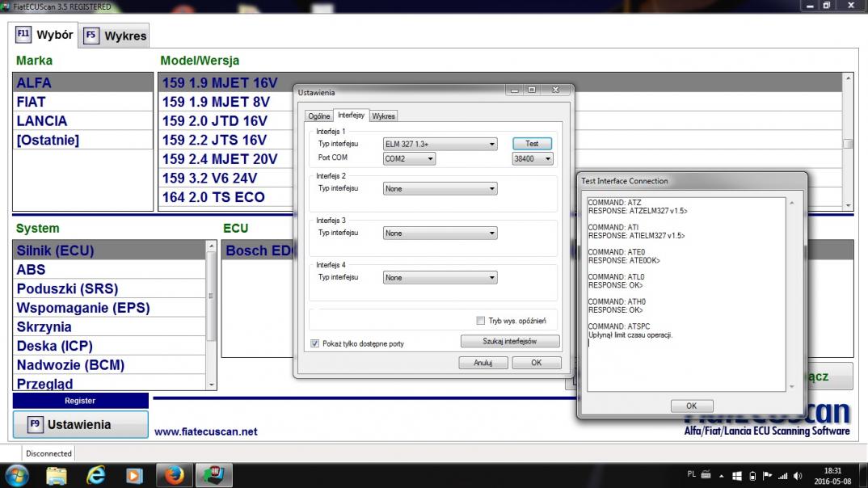Select ABS in System list
Viewport: 868px width, 488px height.
tap(110, 270)
